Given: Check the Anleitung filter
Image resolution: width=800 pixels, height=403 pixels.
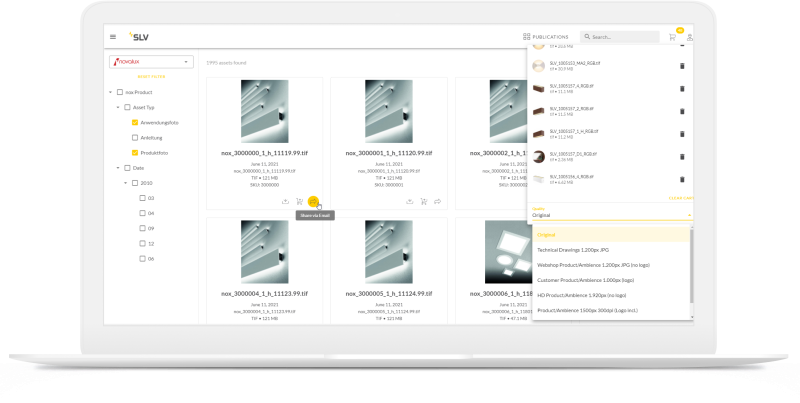Looking at the screenshot, I should pos(135,138).
